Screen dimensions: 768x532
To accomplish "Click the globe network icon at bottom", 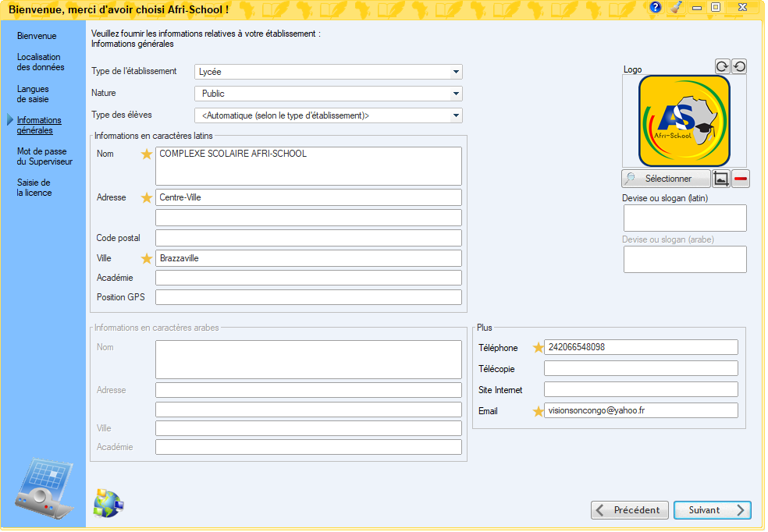I will pyautogui.click(x=108, y=503).
